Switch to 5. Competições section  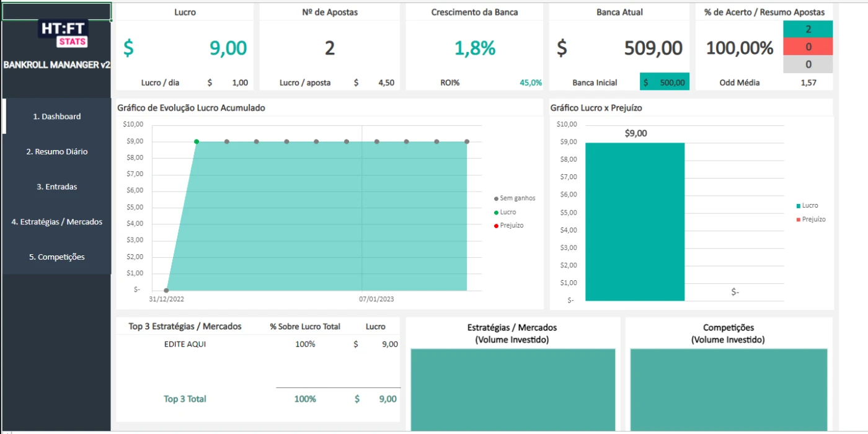point(57,257)
